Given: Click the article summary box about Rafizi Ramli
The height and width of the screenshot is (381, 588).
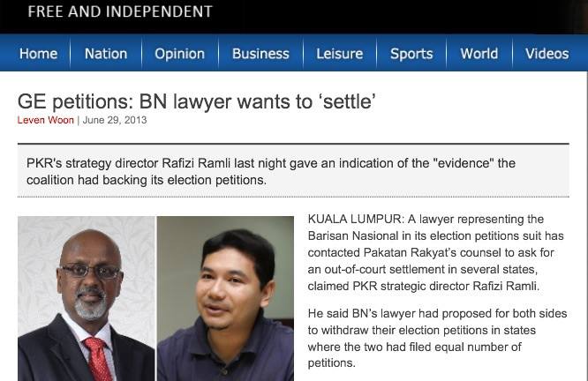Looking at the screenshot, I should coord(293,171).
